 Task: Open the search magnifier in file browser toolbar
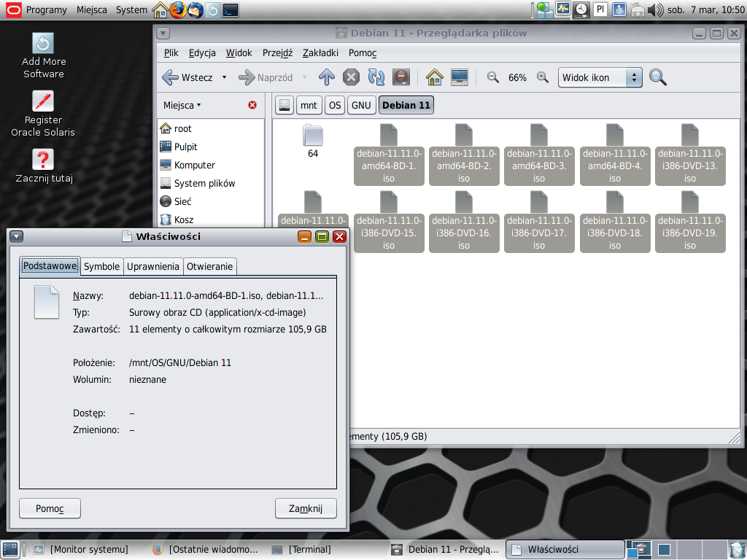[x=658, y=77]
